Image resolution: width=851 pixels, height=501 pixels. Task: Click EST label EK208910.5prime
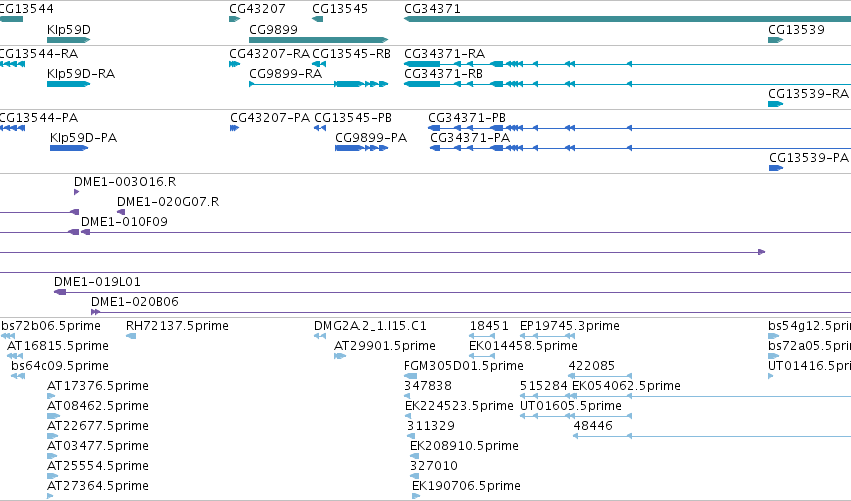click(465, 446)
